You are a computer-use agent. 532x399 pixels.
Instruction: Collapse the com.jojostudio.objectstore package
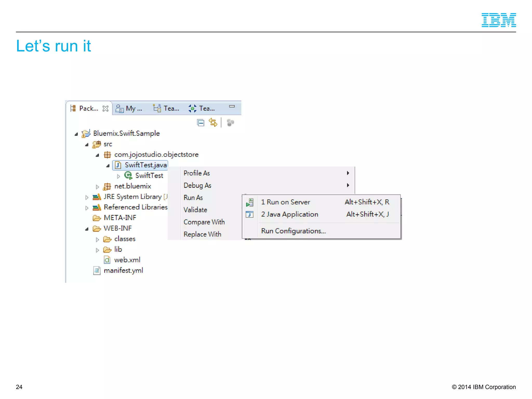pyautogui.click(x=97, y=155)
